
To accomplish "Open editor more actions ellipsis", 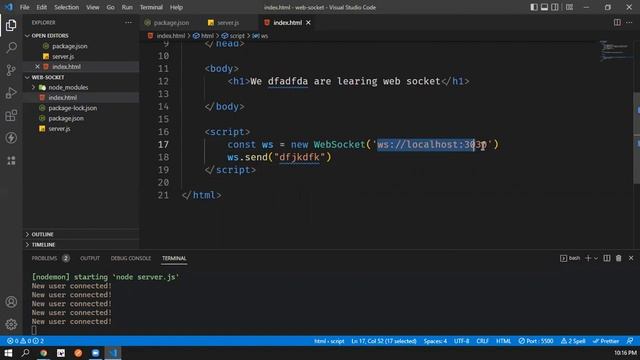I will tap(629, 22).
